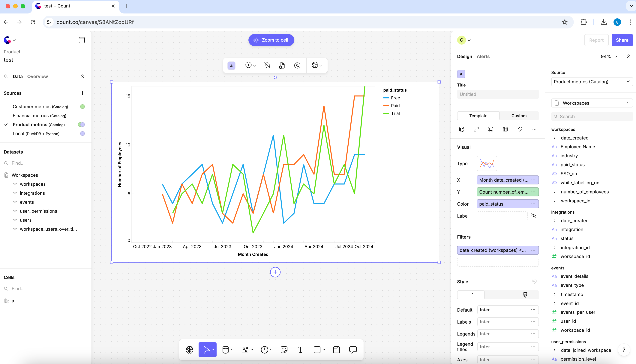636x364 pixels.
Task: Click the Share button
Action: point(622,40)
